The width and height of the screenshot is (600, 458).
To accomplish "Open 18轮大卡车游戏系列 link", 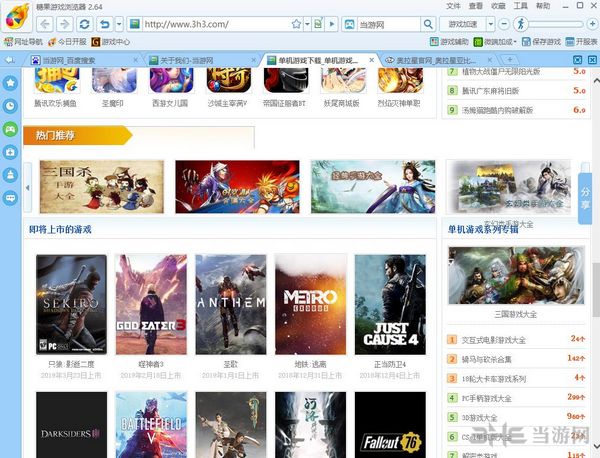I will [494, 379].
